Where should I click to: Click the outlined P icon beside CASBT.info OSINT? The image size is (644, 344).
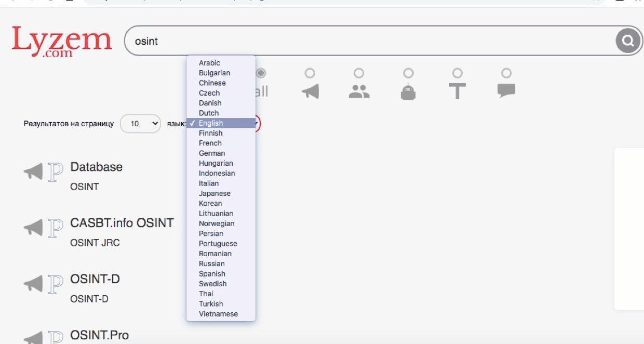click(x=56, y=228)
